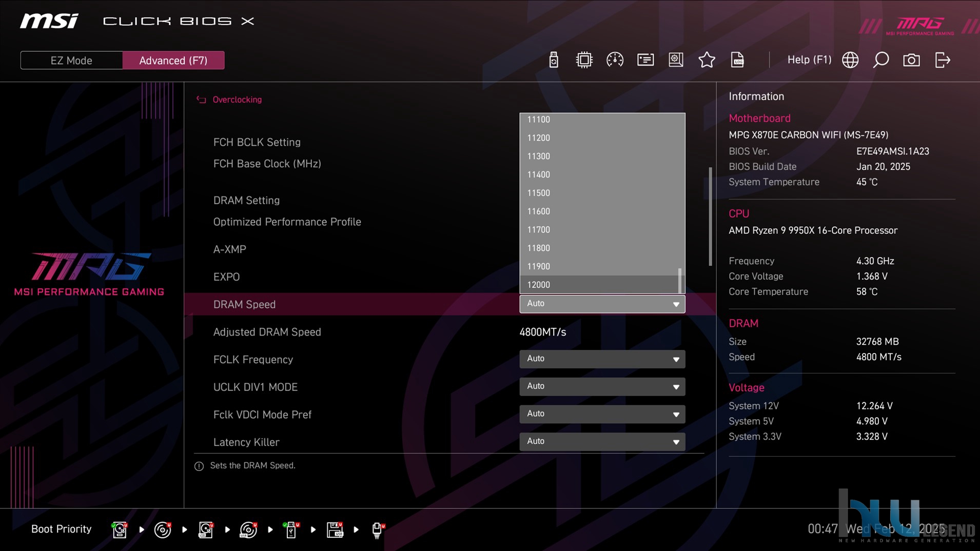Screen dimensions: 980x551
Task: Open Help (F1)
Action: (809, 60)
